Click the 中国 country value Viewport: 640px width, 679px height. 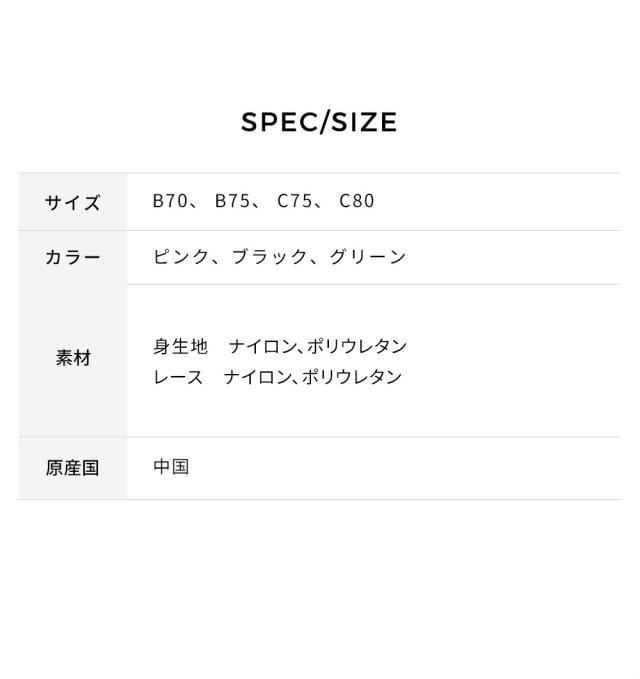coord(171,467)
